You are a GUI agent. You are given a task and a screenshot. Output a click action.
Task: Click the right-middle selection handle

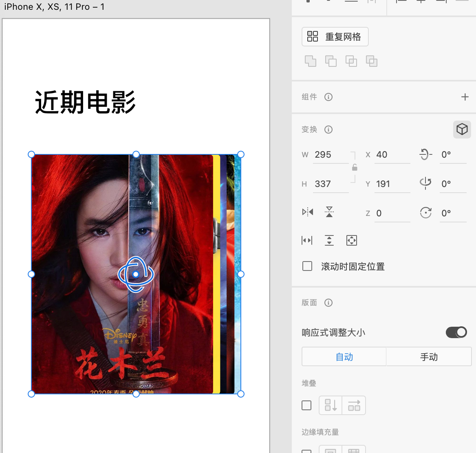pos(241,274)
